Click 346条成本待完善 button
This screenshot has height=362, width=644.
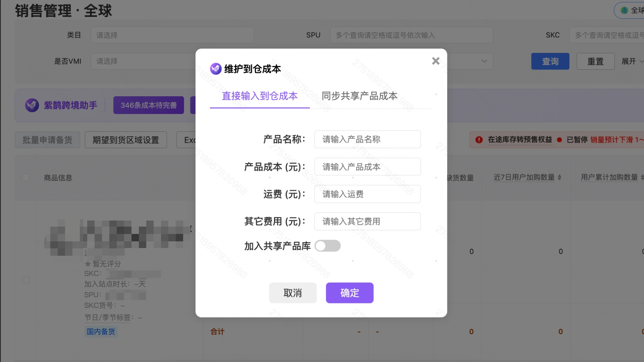pyautogui.click(x=149, y=105)
